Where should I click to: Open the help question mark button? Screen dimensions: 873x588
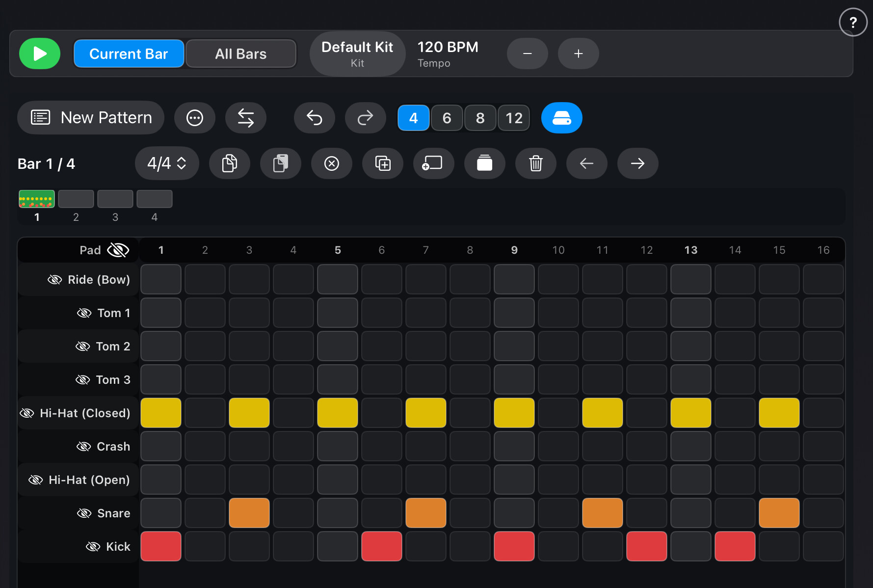click(853, 23)
